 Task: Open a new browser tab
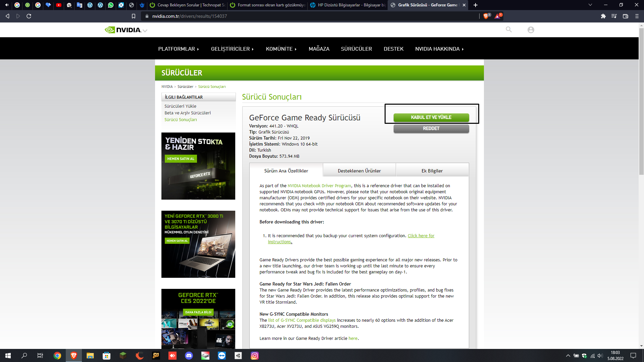476,5
